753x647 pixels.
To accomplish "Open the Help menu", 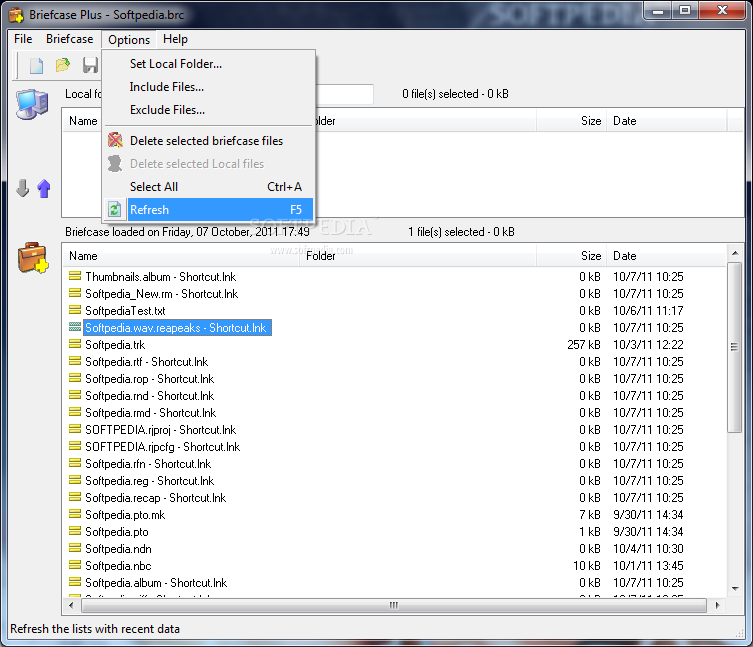I will pos(175,39).
